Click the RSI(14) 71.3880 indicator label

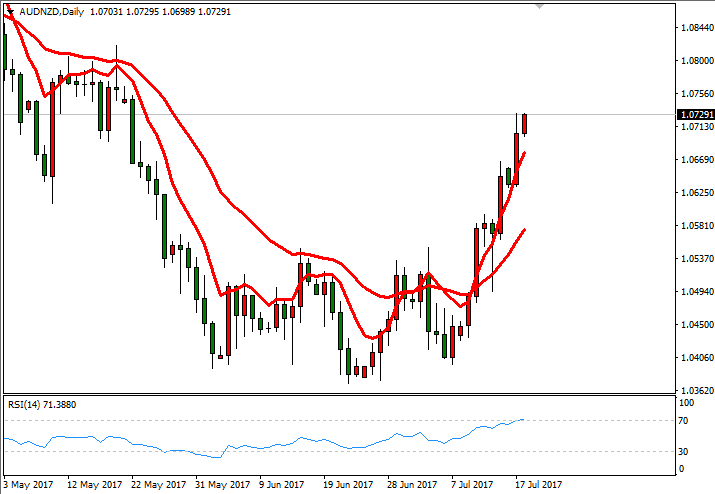[x=42, y=405]
